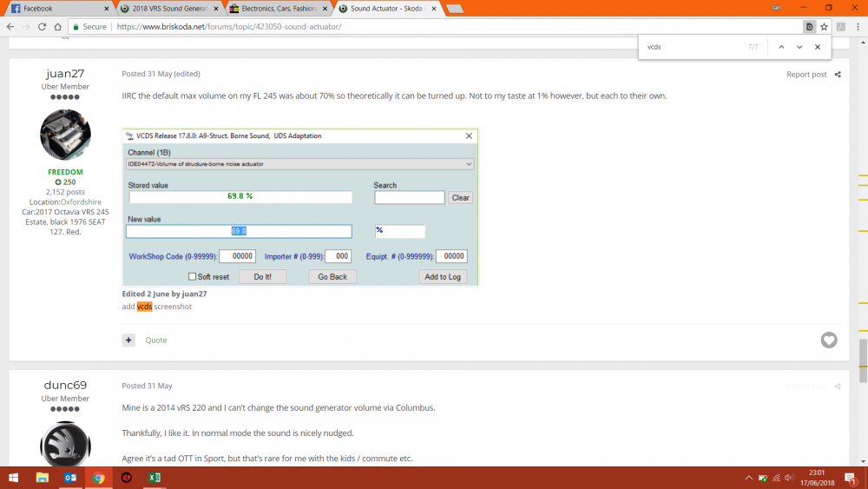Show hidden system tray icons
The image size is (868, 489).
coord(749,478)
